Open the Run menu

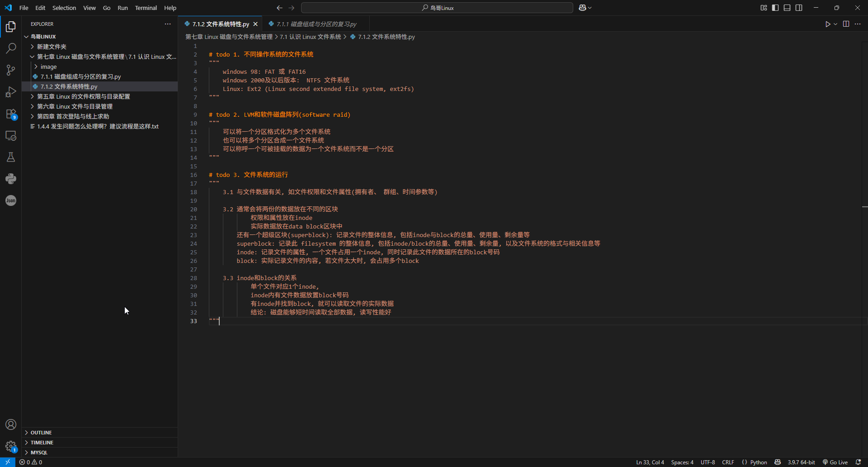(123, 8)
